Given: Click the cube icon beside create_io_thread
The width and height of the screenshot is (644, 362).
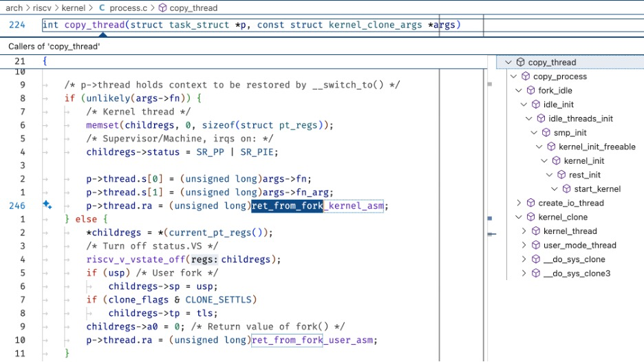Looking at the screenshot, I should (x=530, y=203).
